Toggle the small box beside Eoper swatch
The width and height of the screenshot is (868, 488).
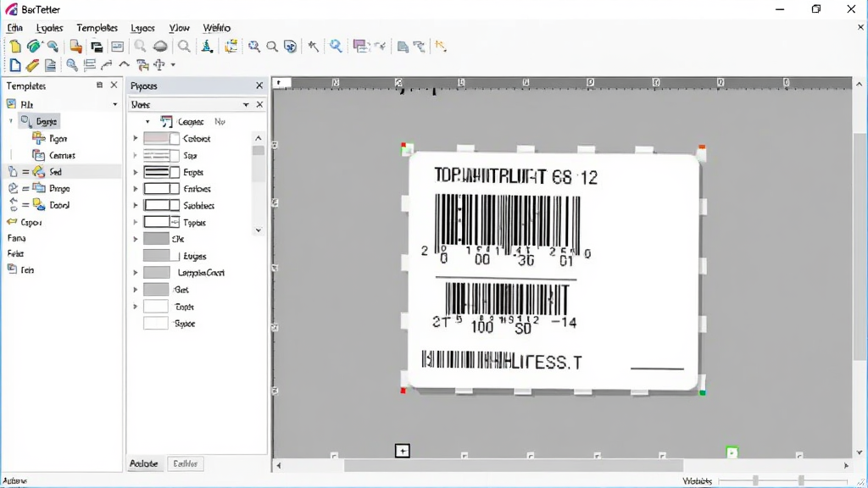175,172
